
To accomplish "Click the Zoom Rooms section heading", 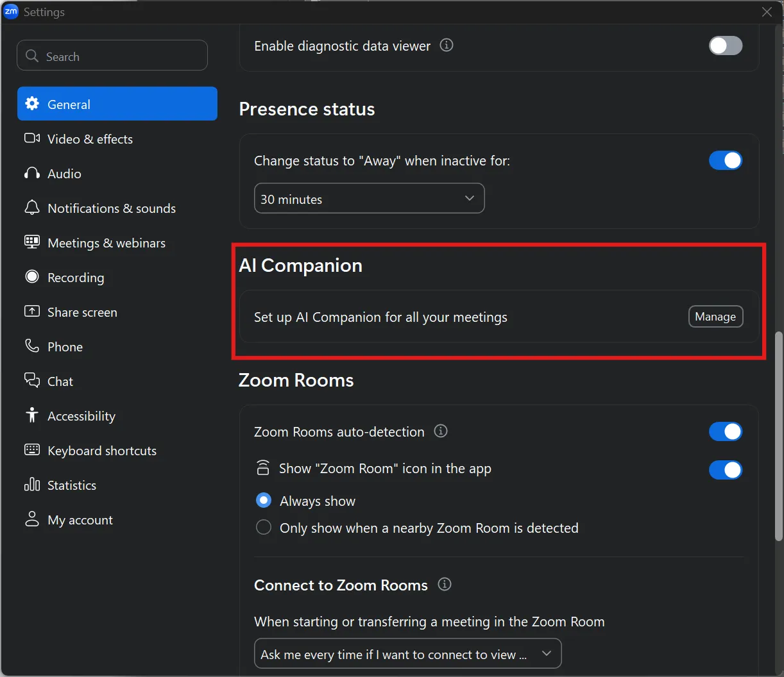I will (296, 380).
